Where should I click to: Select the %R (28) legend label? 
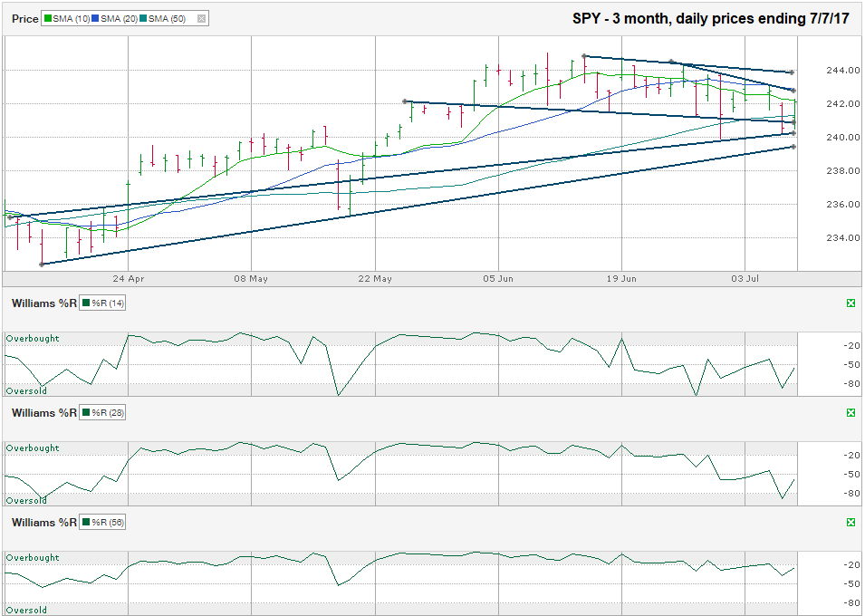pos(108,413)
